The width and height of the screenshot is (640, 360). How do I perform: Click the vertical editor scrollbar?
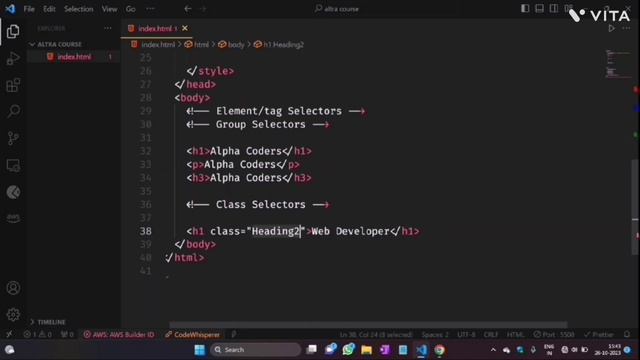[x=635, y=207]
